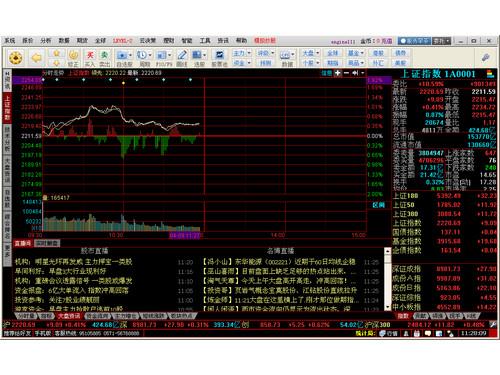The height and width of the screenshot is (375, 500).
Task: Click the wrench settings icon in toolbar
Action: pos(485,57)
